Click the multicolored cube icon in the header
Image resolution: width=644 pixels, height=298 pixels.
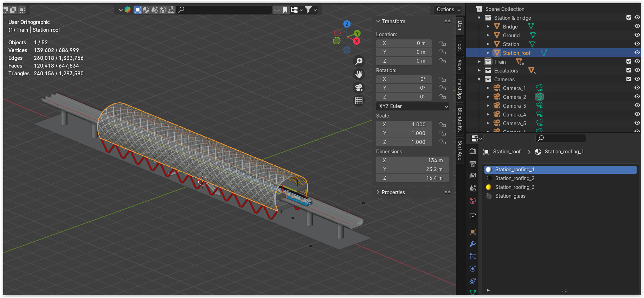pyautogui.click(x=128, y=9)
